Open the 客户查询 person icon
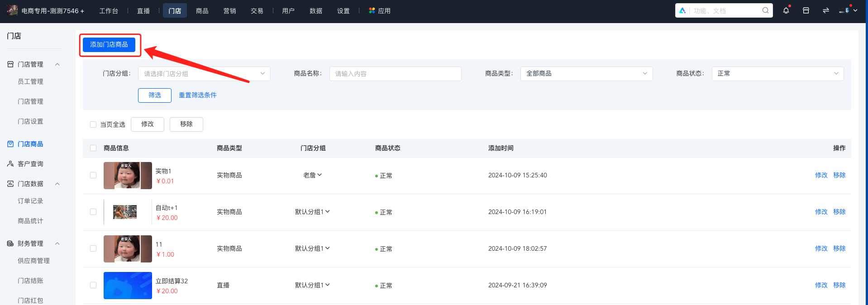Screen dimensions: 868x305 click(10, 164)
